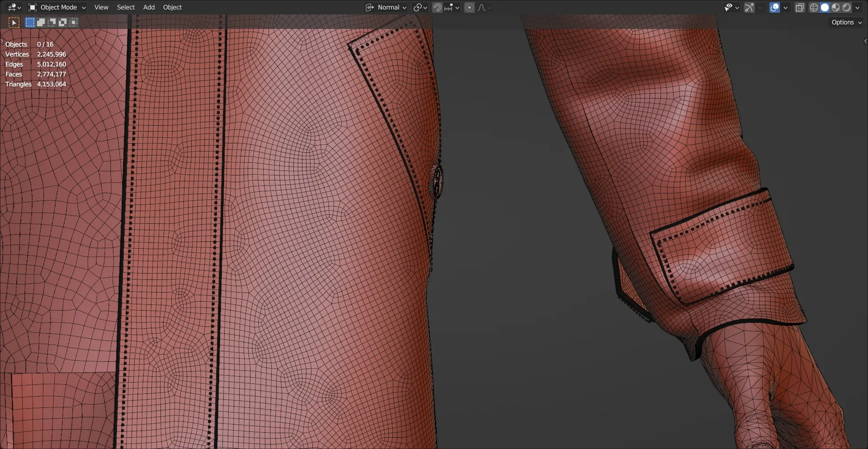The image size is (868, 449).
Task: Toggle proportional editing circle icon
Action: [469, 7]
